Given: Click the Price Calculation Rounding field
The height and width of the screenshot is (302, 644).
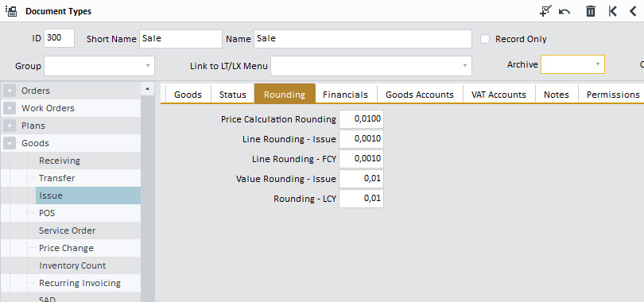Looking at the screenshot, I should tap(361, 119).
